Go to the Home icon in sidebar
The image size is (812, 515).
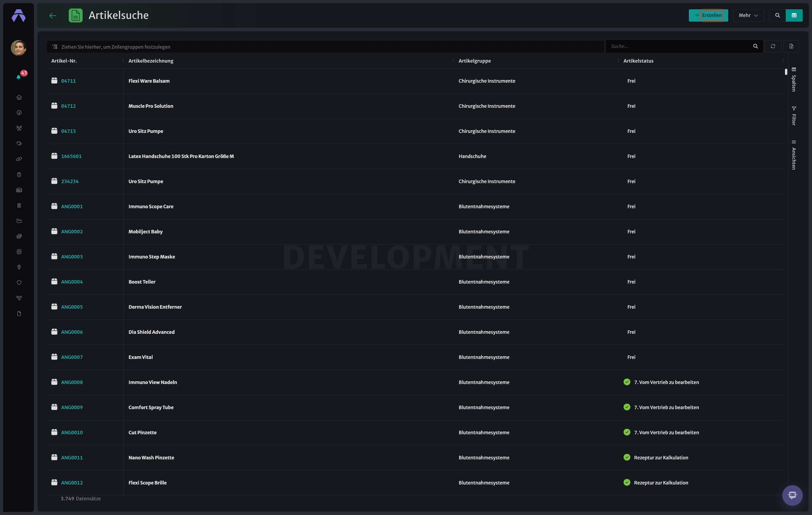pyautogui.click(x=19, y=97)
